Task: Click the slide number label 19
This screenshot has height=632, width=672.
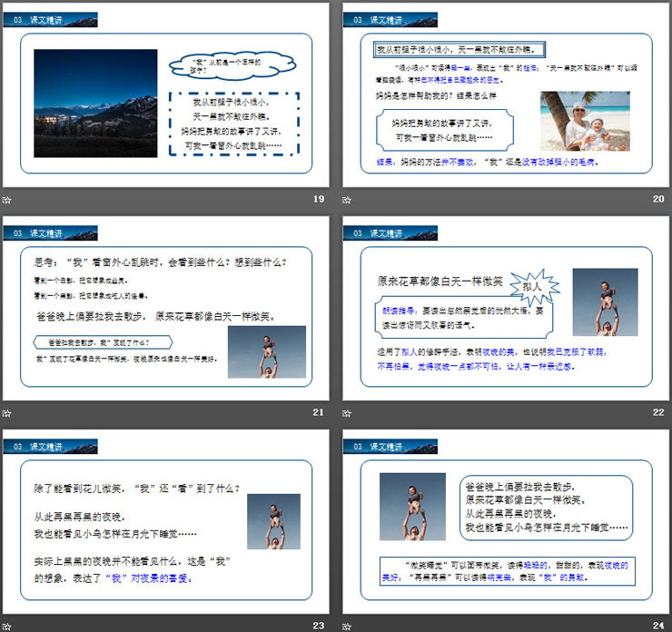Action: 318,200
